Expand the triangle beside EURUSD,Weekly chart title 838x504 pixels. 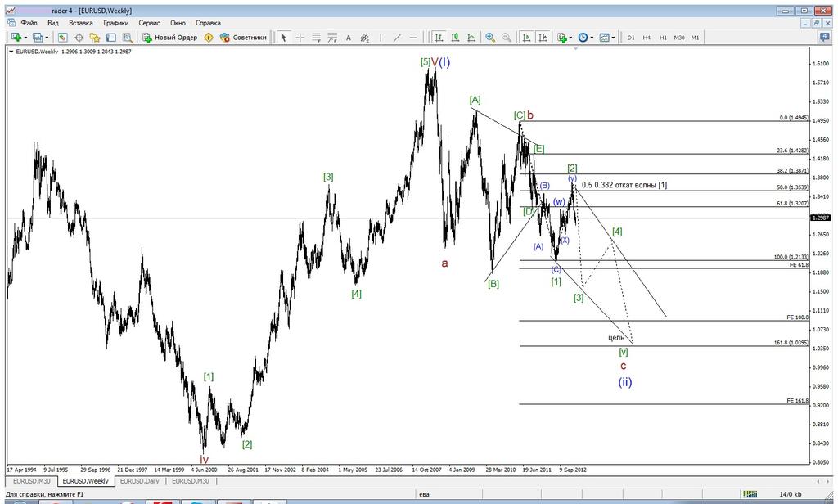pos(11,52)
